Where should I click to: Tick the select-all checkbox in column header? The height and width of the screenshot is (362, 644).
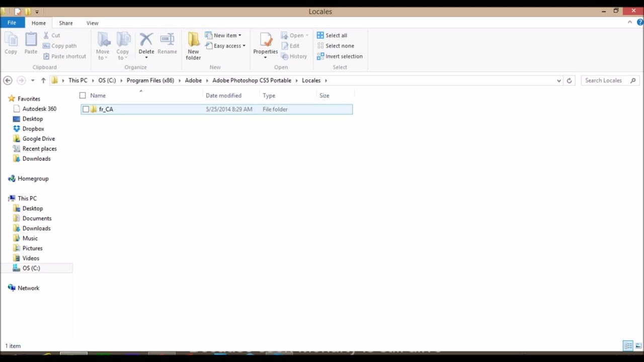83,96
